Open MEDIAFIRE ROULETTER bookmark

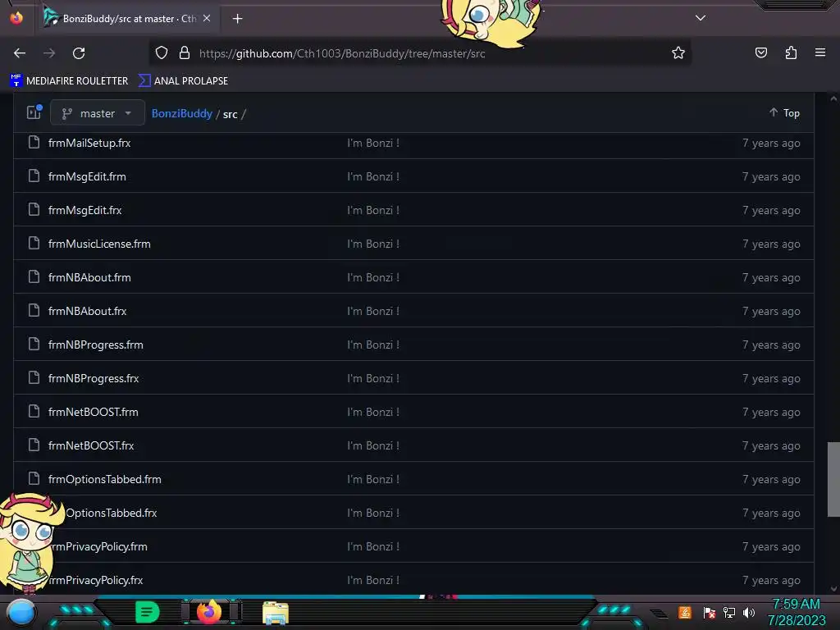69,81
